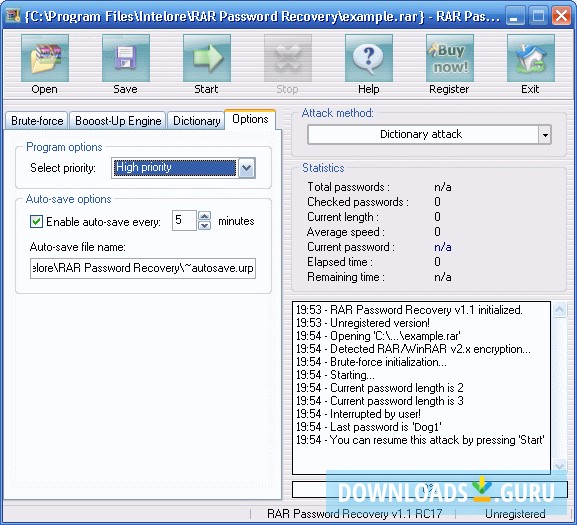Open the Dictionary tab
Image resolution: width=577 pixels, height=525 pixels.
196,121
